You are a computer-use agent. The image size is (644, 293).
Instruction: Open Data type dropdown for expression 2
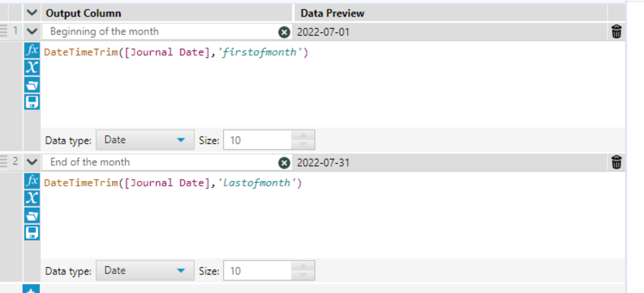143,270
